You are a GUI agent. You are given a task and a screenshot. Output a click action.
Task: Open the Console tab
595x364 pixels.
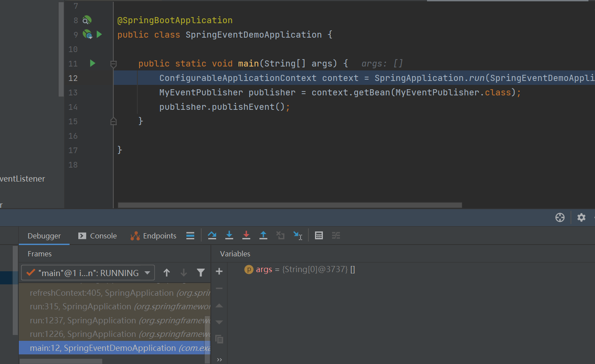(x=97, y=236)
